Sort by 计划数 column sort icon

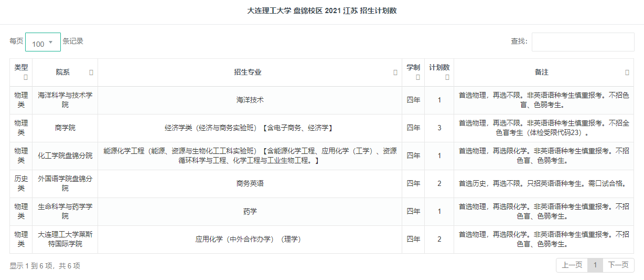click(447, 77)
